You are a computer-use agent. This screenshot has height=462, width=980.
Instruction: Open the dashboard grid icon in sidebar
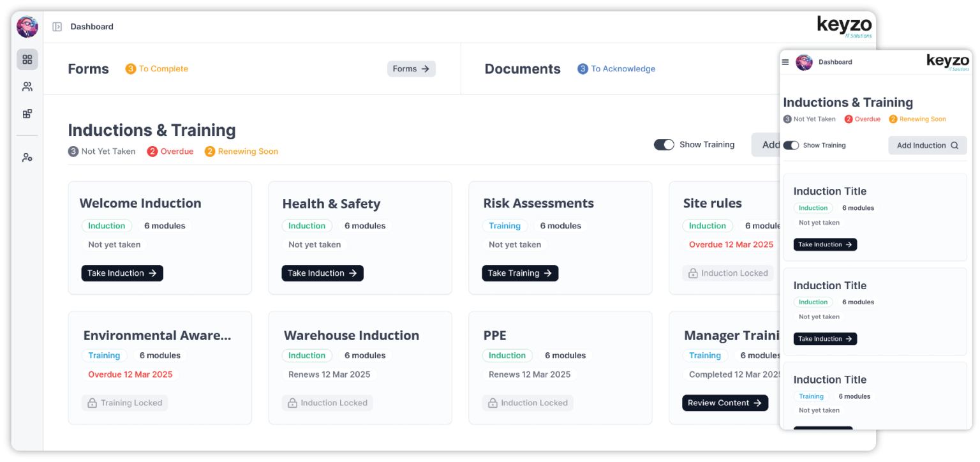[x=27, y=59]
